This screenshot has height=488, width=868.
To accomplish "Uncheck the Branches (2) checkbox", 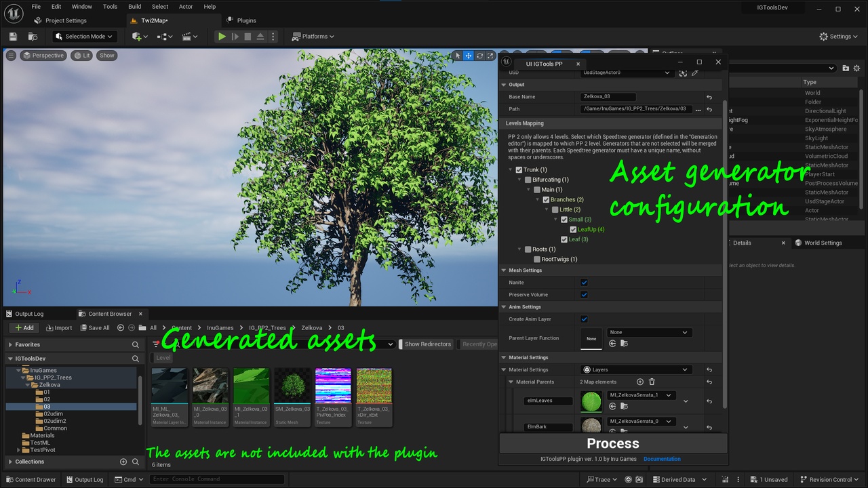I will [546, 200].
